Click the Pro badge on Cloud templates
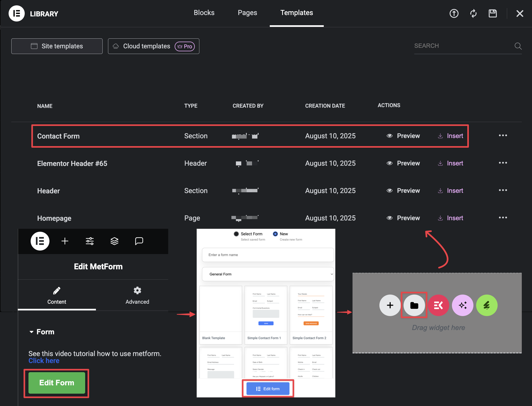Image resolution: width=532 pixels, height=406 pixels. tap(185, 46)
